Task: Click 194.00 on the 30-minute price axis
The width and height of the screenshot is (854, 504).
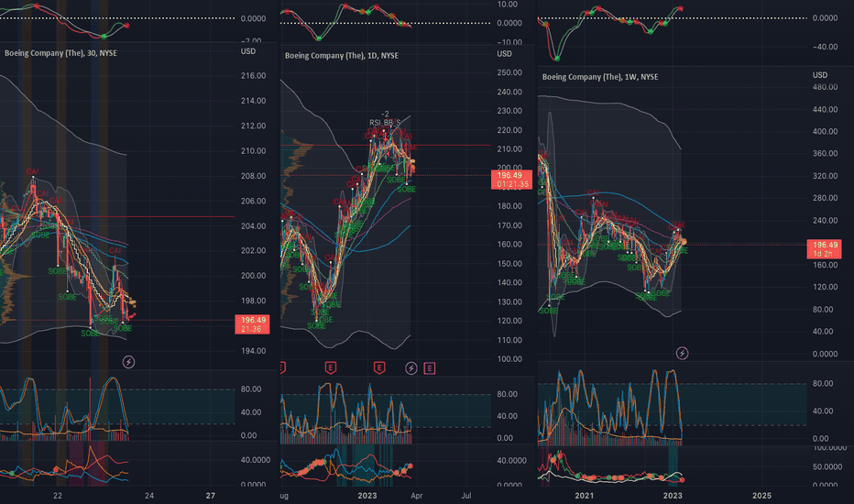Action: [253, 351]
